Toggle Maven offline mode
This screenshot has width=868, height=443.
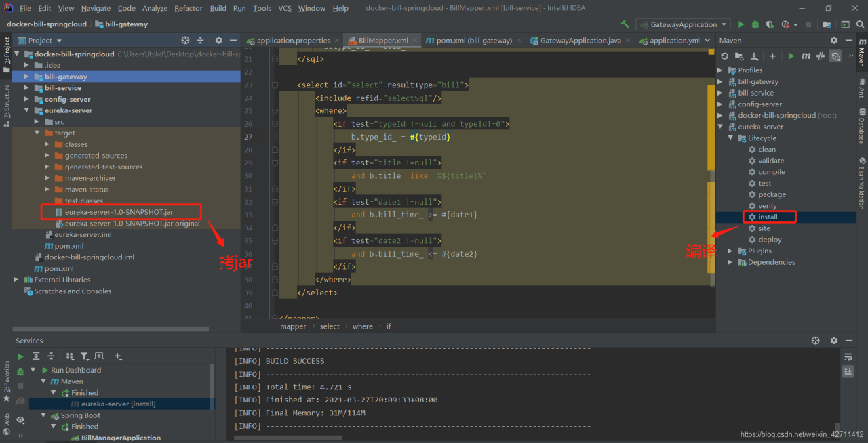tap(821, 56)
